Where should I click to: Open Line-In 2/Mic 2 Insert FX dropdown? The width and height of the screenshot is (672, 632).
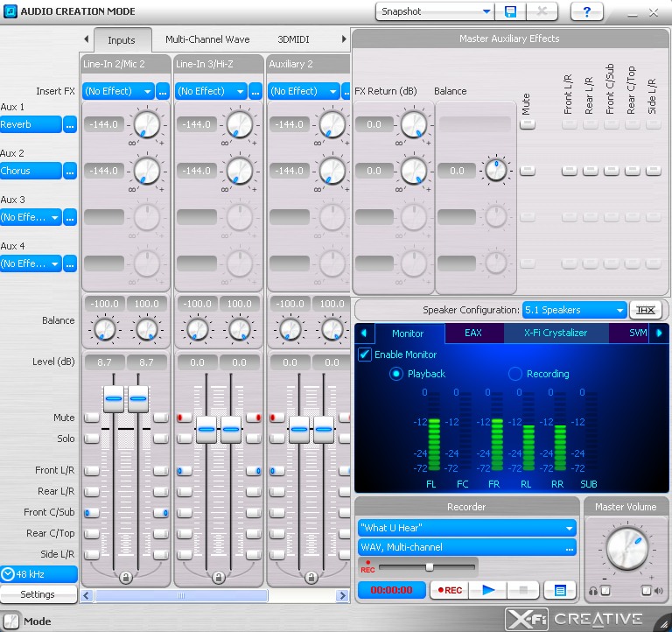[x=118, y=91]
